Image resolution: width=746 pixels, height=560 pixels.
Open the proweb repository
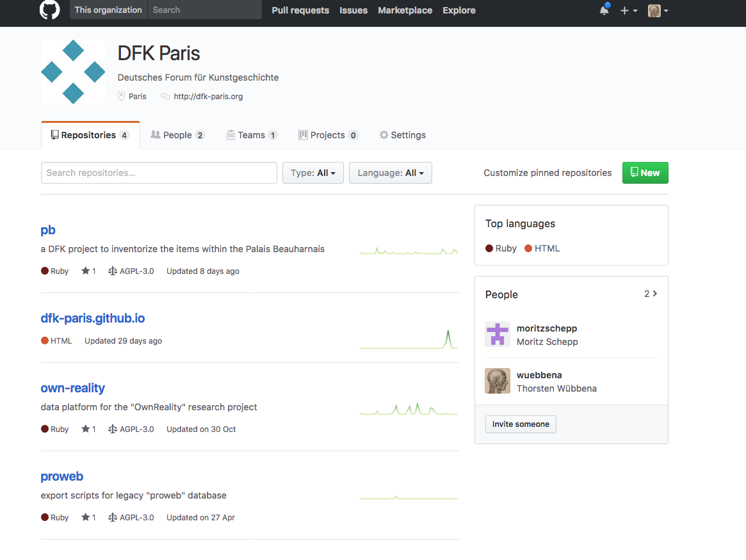[62, 476]
